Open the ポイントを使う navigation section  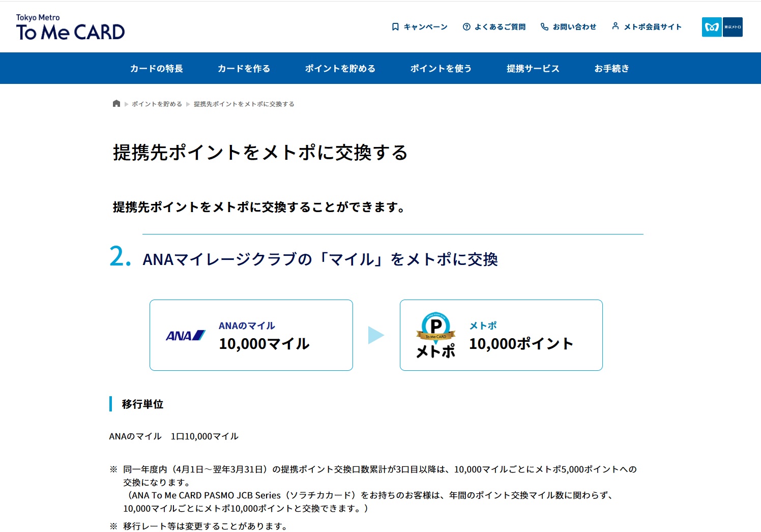tap(441, 68)
